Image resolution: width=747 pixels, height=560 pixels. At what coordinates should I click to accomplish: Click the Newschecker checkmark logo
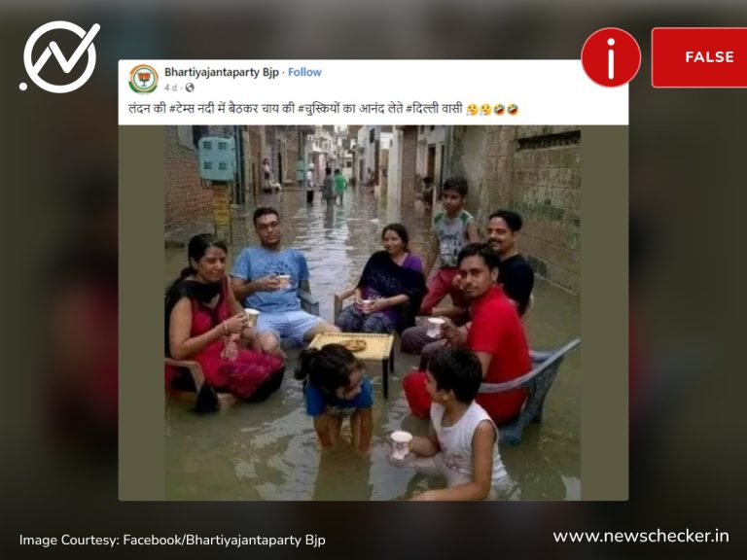(x=59, y=56)
